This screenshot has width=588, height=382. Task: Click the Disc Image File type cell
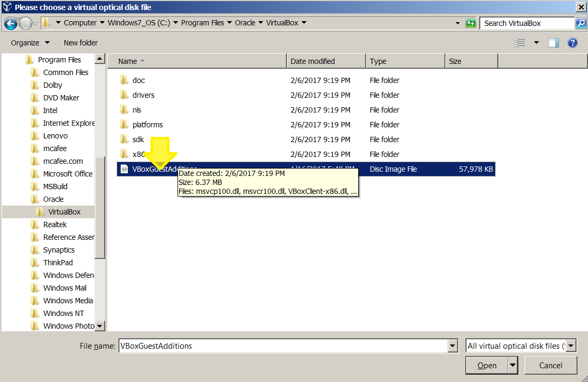(x=394, y=169)
